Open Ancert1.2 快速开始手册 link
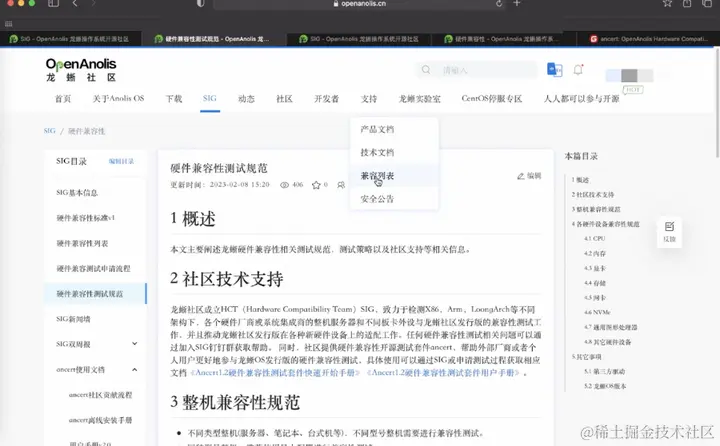Screen dimensions: 720x446 click(x=275, y=373)
